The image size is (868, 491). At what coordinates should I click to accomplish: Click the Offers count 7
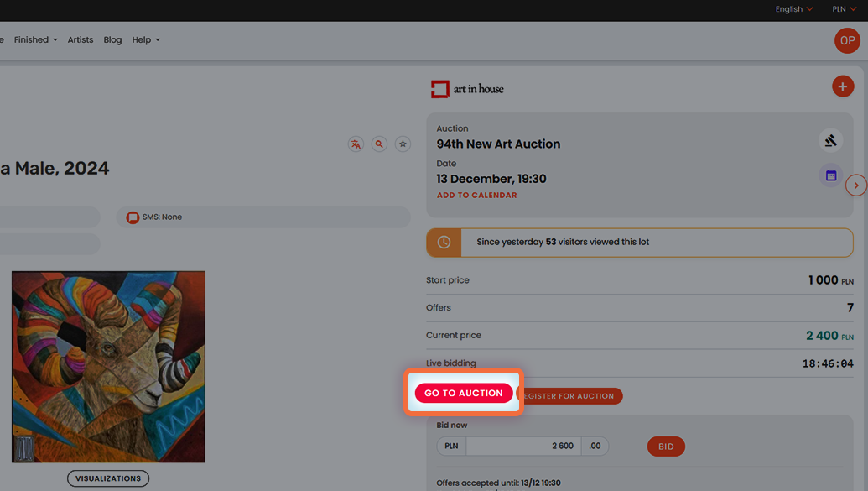tap(850, 307)
